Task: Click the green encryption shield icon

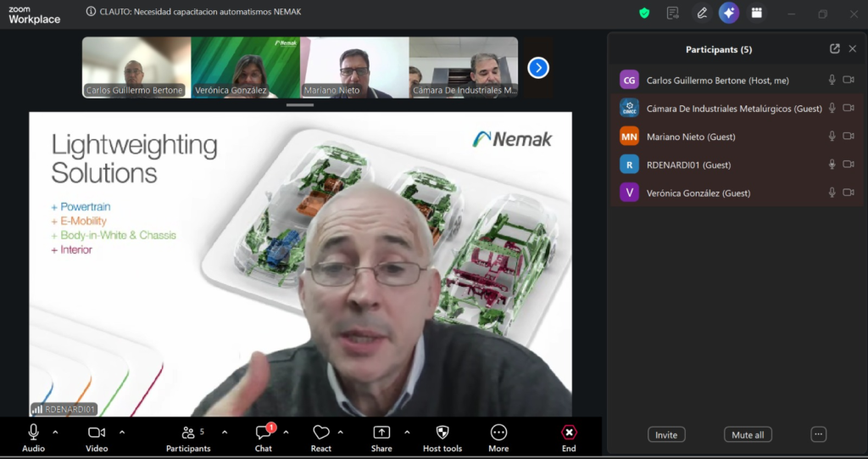Action: (x=644, y=13)
